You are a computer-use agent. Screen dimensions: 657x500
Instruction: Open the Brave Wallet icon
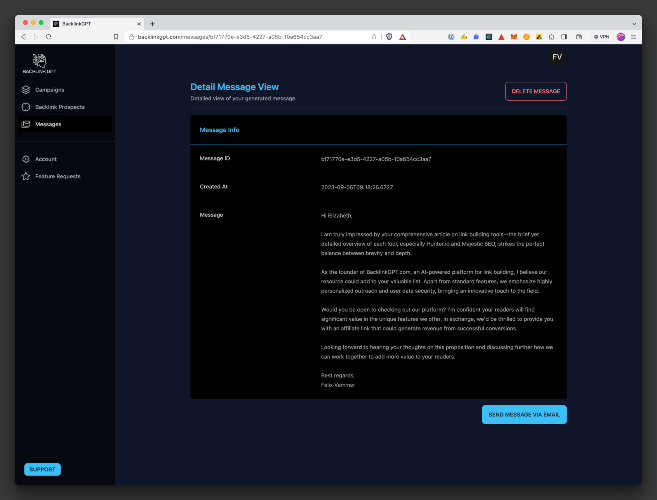[579, 37]
